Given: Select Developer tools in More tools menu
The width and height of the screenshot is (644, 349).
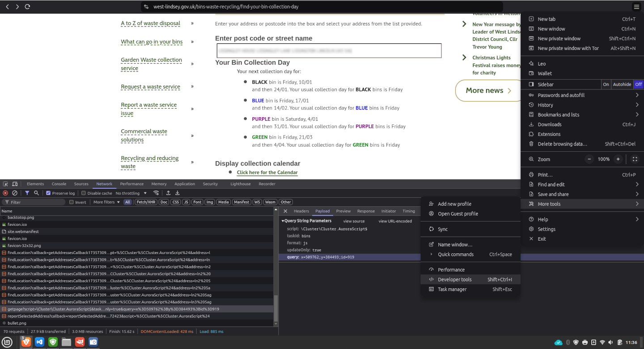Looking at the screenshot, I should pyautogui.click(x=454, y=280).
